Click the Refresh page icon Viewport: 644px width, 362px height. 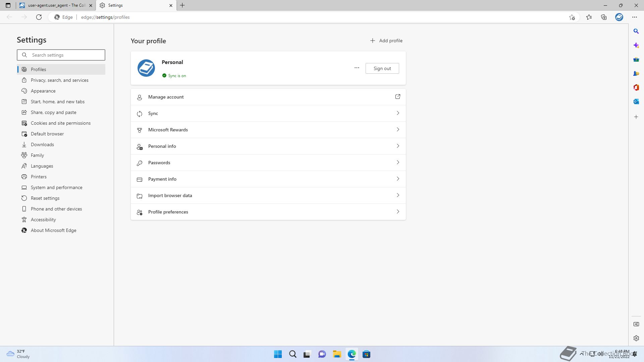tap(39, 17)
